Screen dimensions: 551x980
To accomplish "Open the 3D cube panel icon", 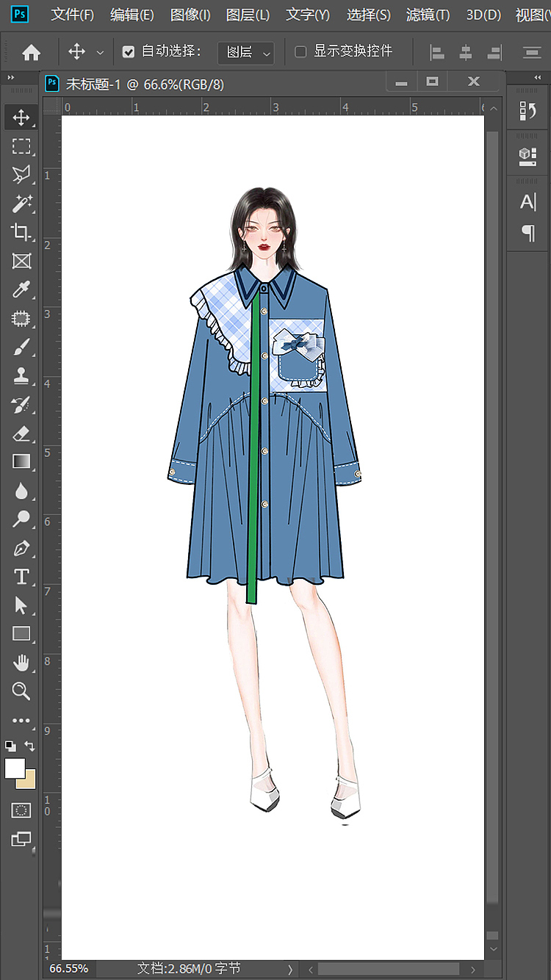I will (528, 155).
